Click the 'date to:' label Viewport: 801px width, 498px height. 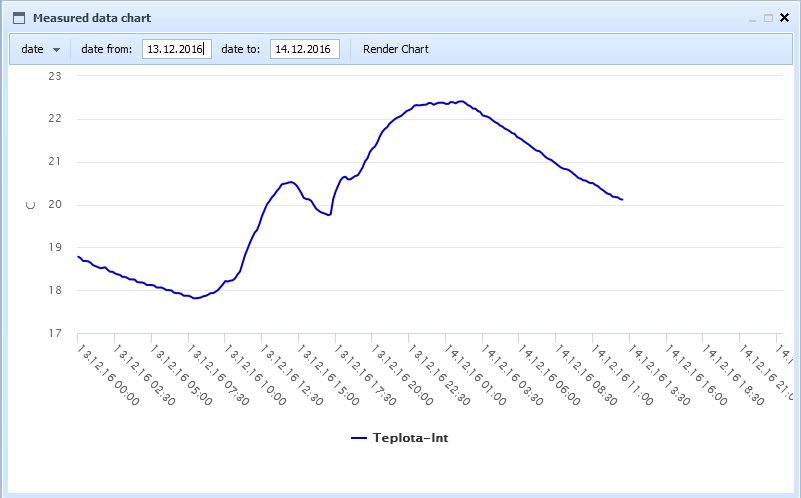click(x=241, y=49)
